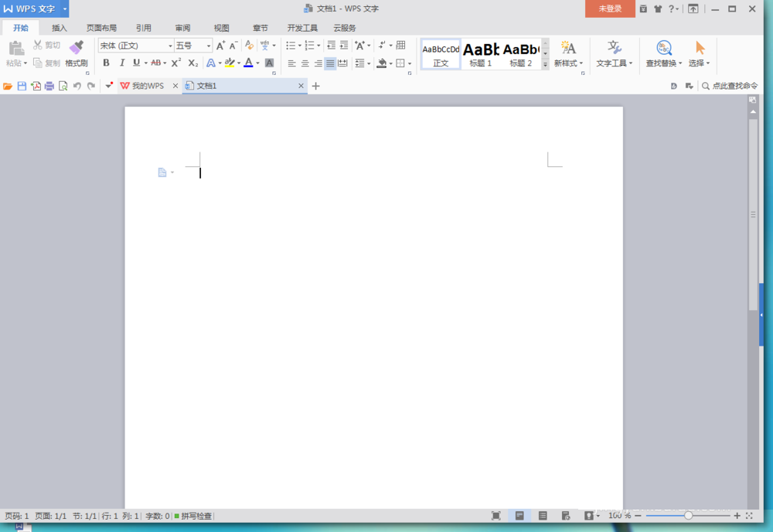This screenshot has height=532, width=773.
Task: Open print preview icon
Action: pos(63,86)
